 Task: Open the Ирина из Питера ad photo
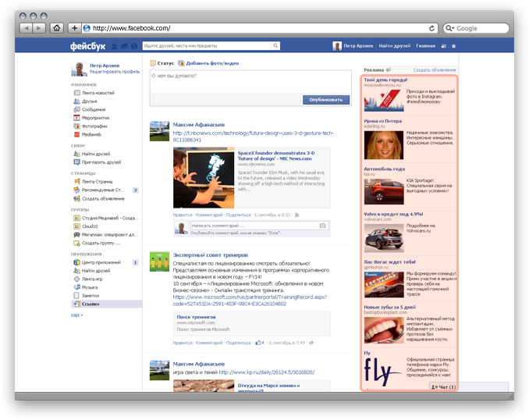tap(384, 145)
